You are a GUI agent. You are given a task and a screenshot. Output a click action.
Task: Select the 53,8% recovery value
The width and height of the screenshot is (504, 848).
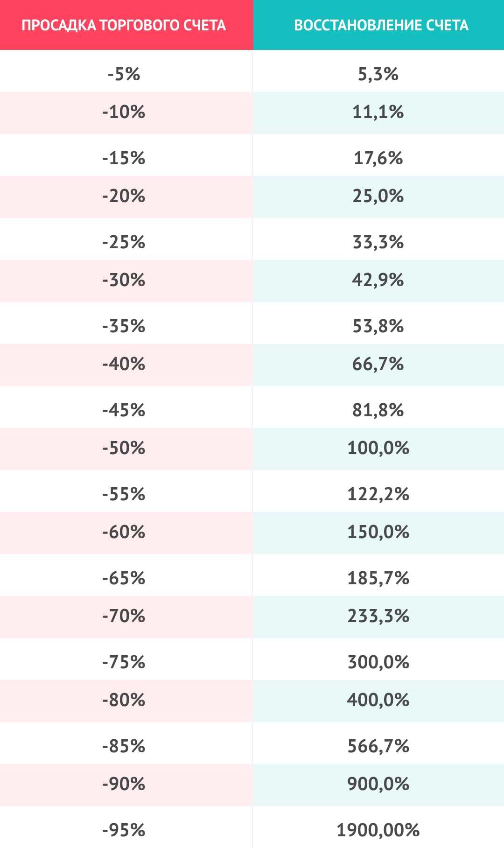pyautogui.click(x=378, y=326)
